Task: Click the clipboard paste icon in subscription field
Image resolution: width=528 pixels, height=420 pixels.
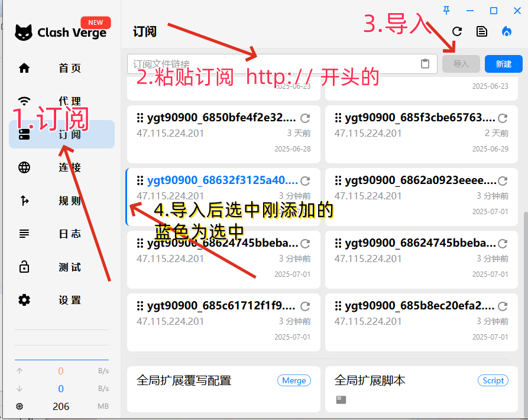Action: [x=425, y=64]
